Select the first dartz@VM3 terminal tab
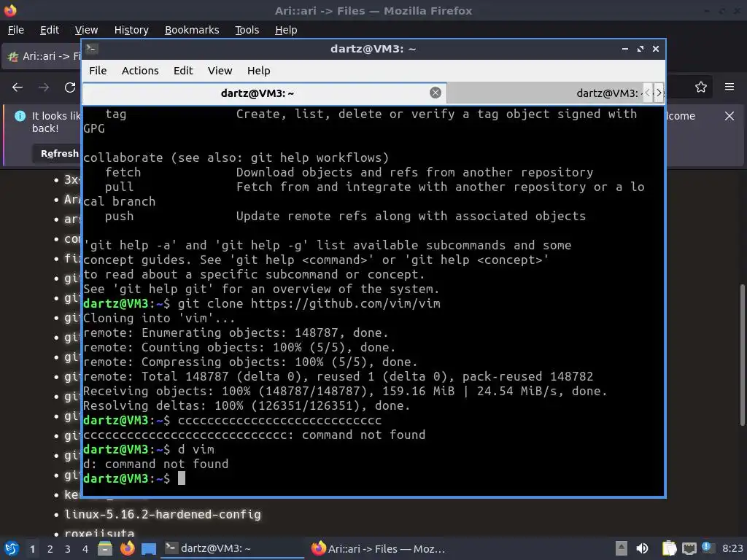This screenshot has width=747, height=560. coord(258,93)
